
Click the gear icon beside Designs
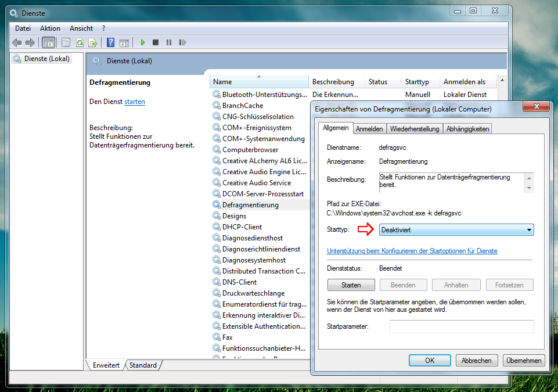(x=217, y=215)
